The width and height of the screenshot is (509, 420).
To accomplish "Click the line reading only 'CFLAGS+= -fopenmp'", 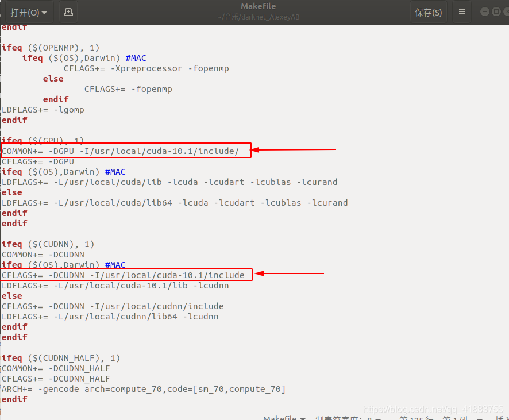I will [128, 89].
